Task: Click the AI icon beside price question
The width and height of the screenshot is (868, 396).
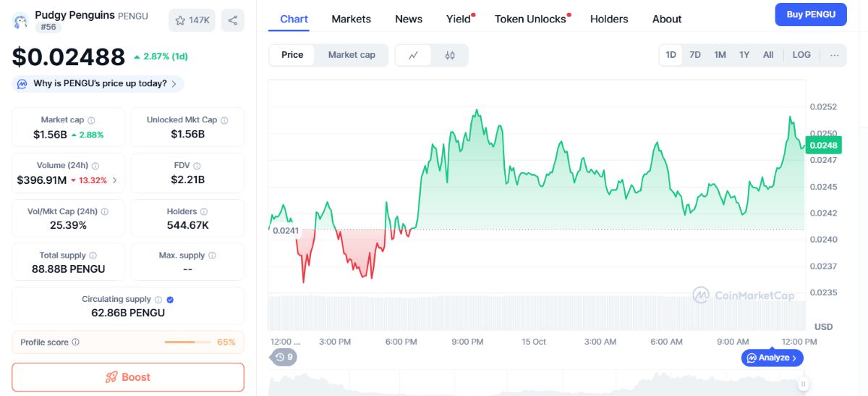Action: pos(22,84)
